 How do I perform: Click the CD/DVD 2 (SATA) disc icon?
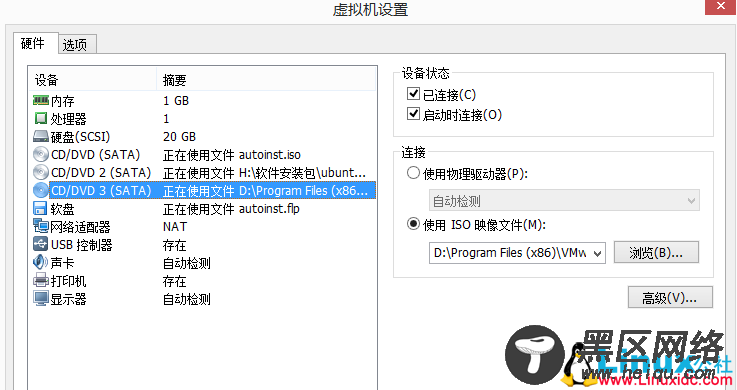(x=41, y=172)
